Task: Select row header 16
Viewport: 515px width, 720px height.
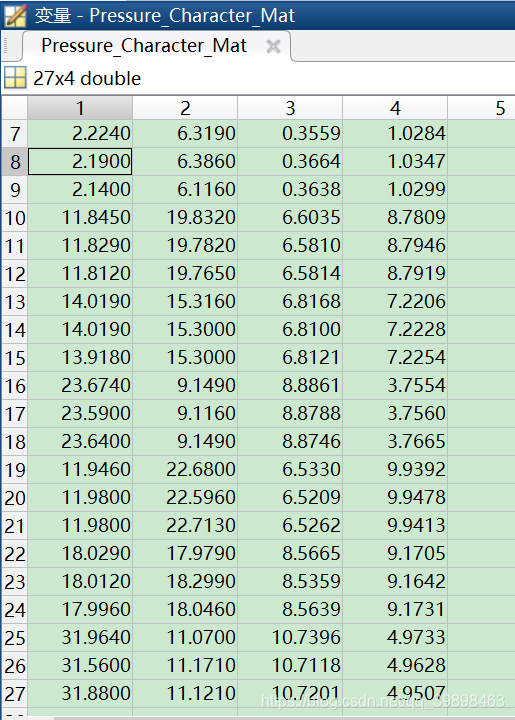Action: click(x=15, y=386)
